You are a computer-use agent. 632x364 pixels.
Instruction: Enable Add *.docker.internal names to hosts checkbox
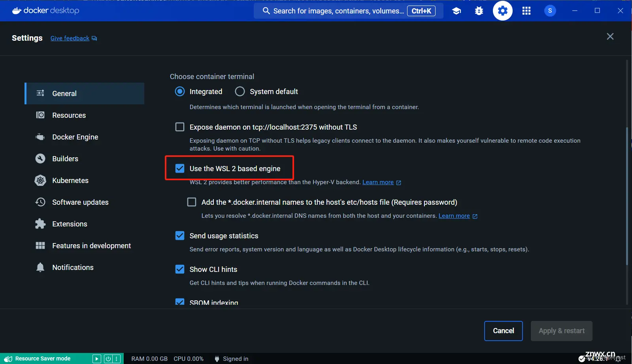click(x=192, y=202)
